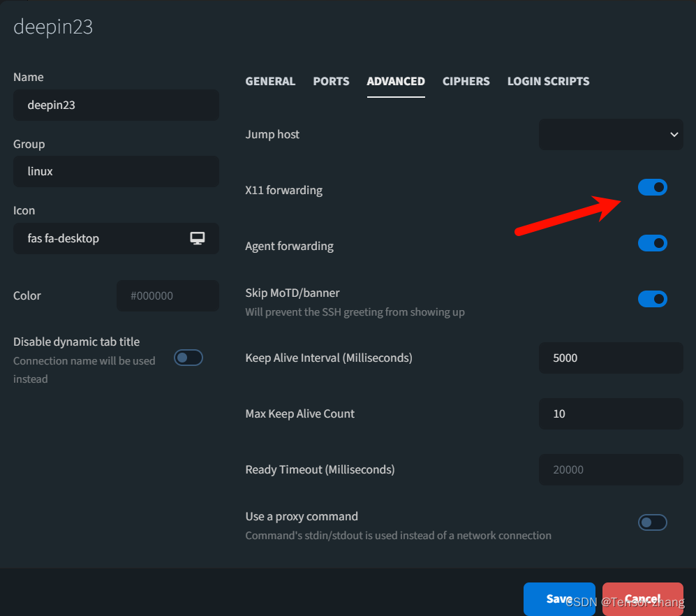The height and width of the screenshot is (616, 696).
Task: Open the Jump host dropdown
Action: [611, 134]
